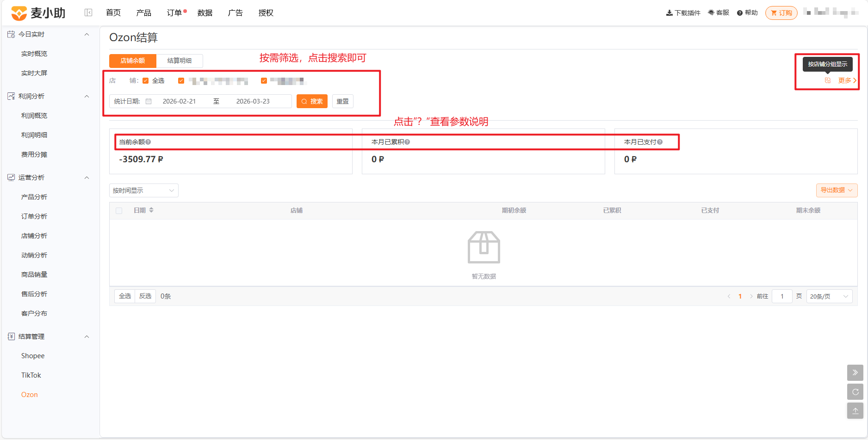This screenshot has height=440, width=868.
Task: Click the calendar icon in 统计日期 field
Action: [149, 101]
